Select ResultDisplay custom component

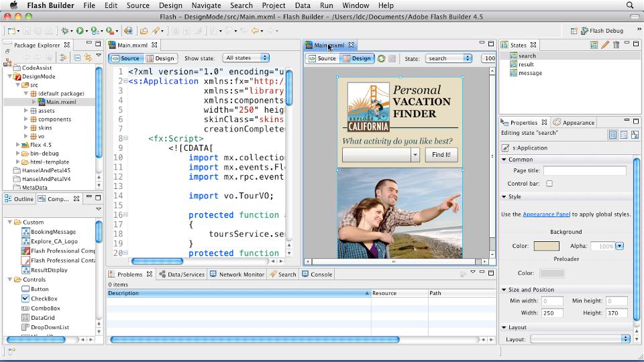pos(49,270)
